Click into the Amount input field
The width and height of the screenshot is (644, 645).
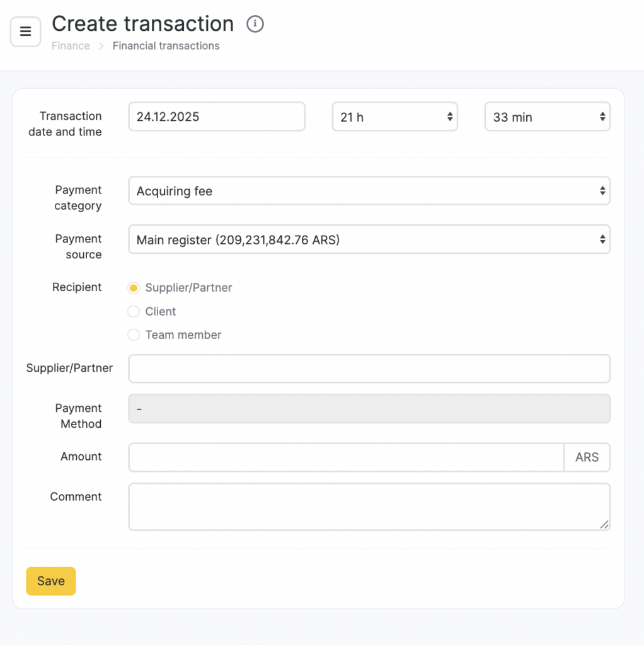(345, 457)
